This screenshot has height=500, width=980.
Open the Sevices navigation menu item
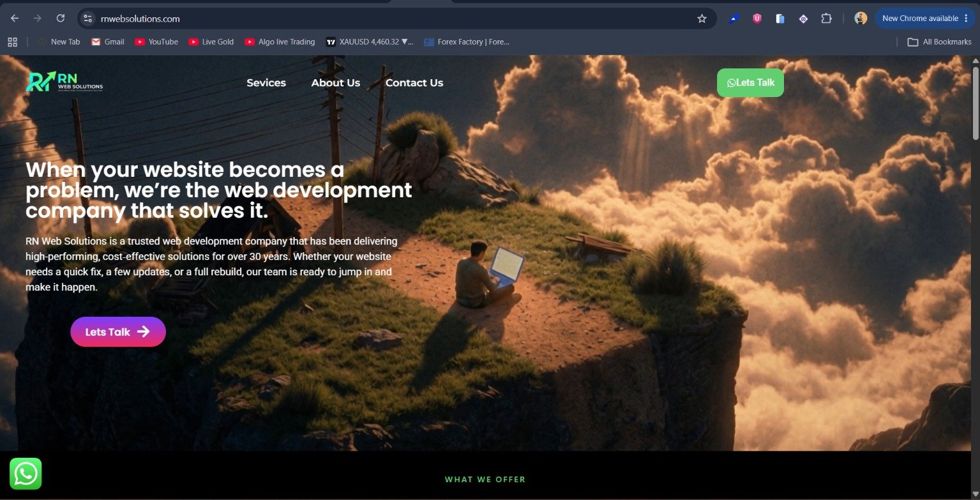(266, 82)
